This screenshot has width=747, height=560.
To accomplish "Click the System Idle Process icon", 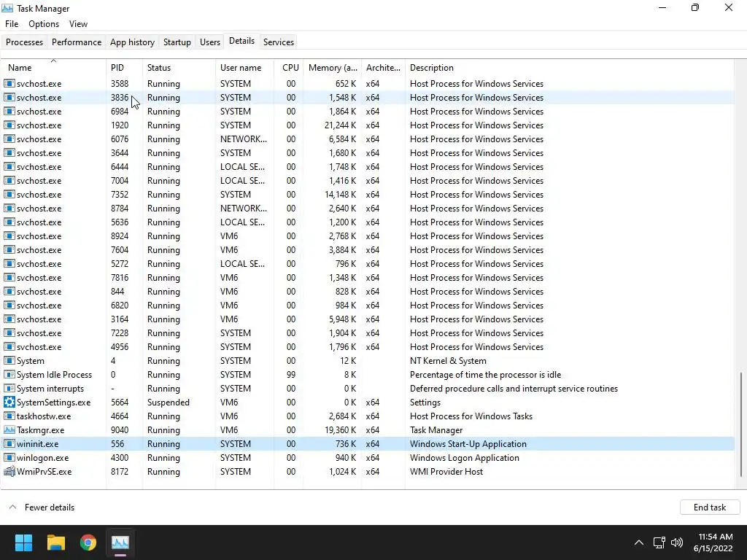I will (x=9, y=375).
